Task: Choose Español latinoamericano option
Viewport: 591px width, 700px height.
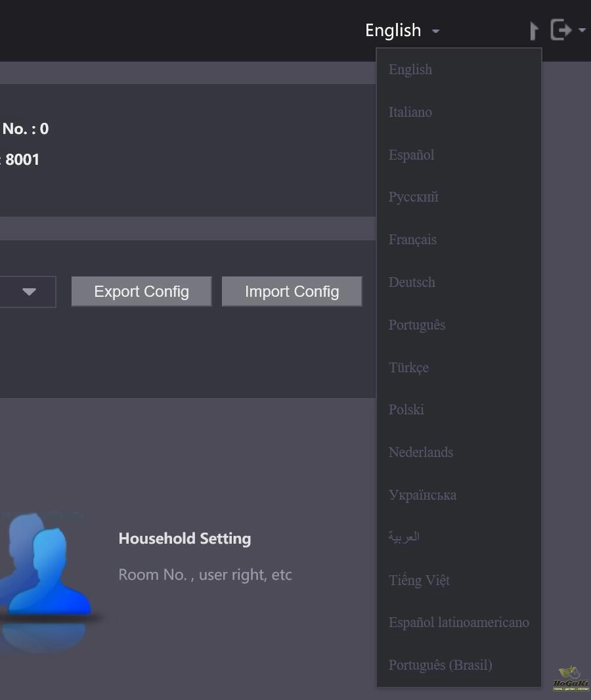Action: [x=458, y=623]
